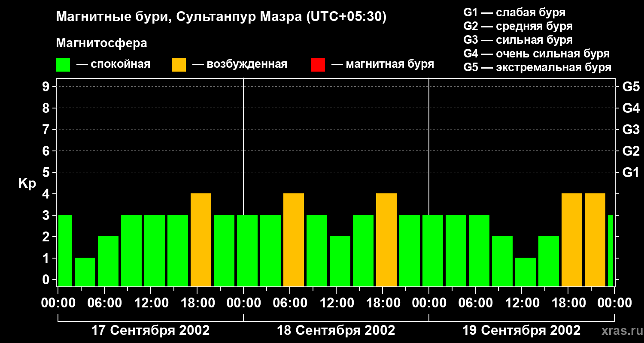Click the G3 label on right axis
Viewport: 644px width, 343px height.
[631, 130]
